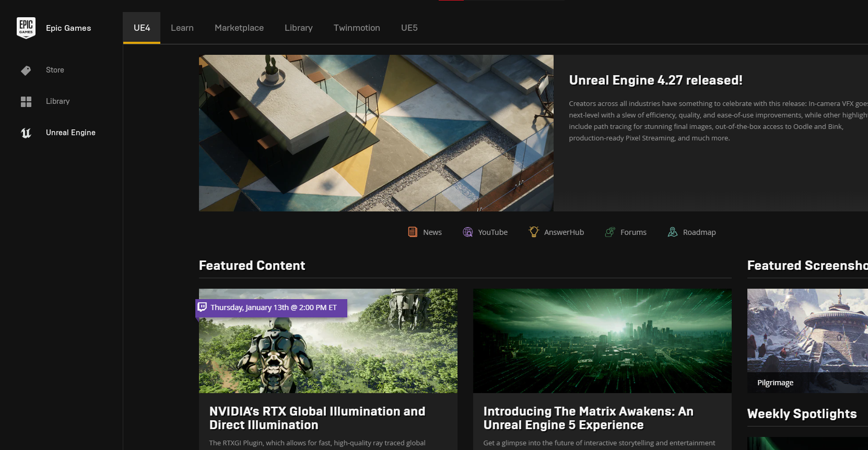This screenshot has width=868, height=450.
Task: Click the News document icon
Action: point(413,232)
